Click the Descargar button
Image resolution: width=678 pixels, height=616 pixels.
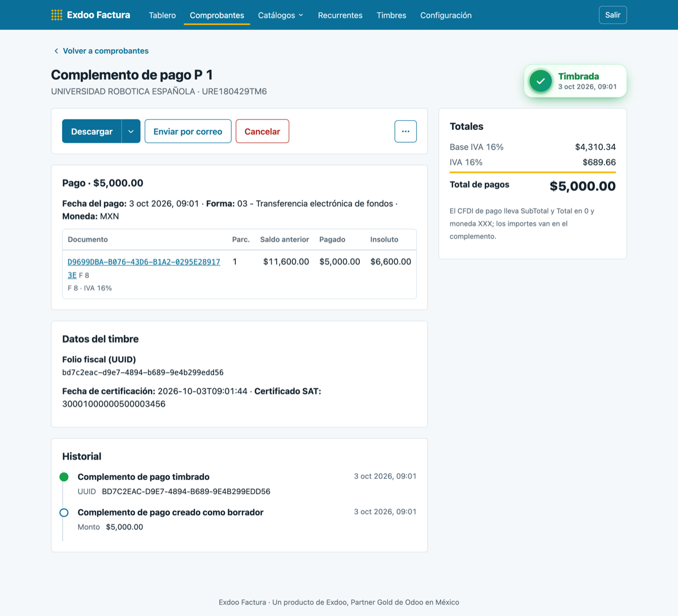pos(92,132)
